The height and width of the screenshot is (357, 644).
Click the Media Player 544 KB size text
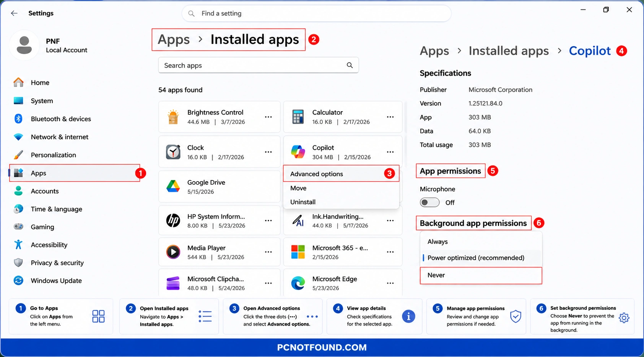(197, 257)
